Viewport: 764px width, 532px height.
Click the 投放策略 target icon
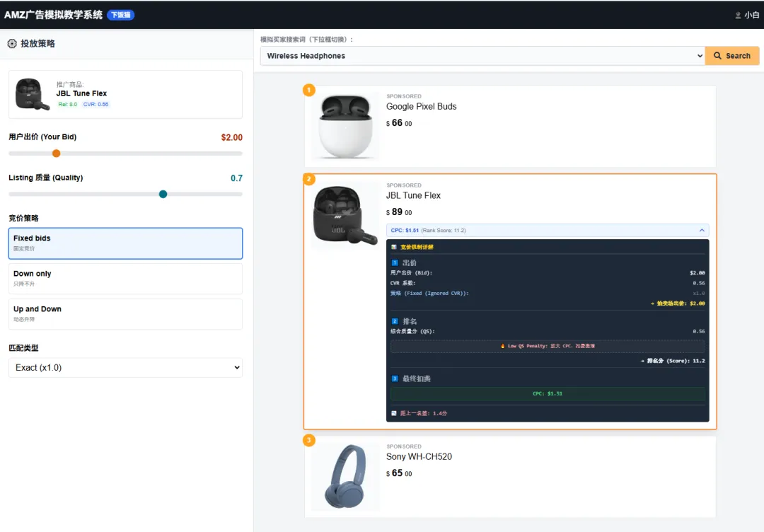click(x=12, y=44)
